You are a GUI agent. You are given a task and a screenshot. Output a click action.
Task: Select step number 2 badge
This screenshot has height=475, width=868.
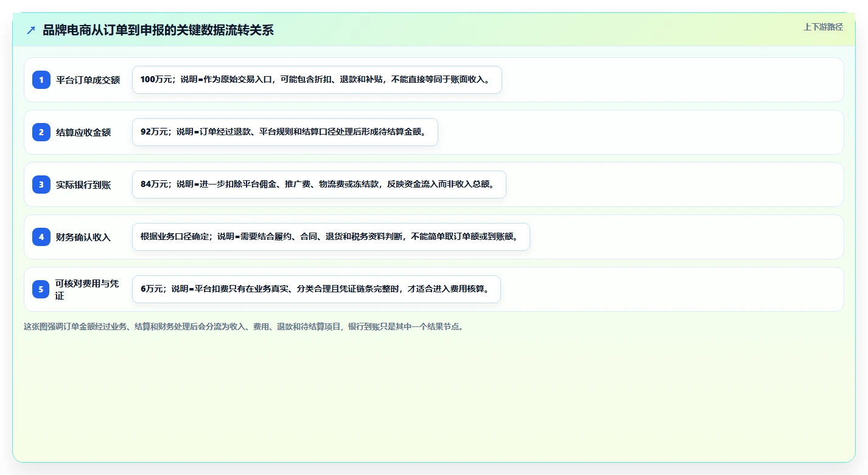coord(41,132)
